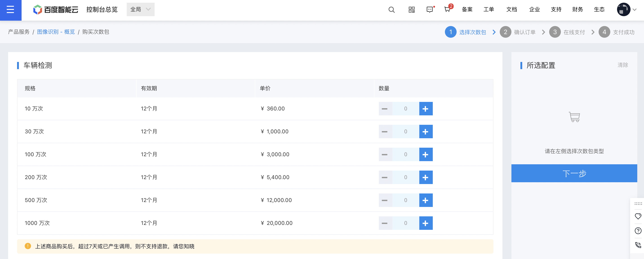
Task: Click step 3 在线支付
Action: click(567, 32)
